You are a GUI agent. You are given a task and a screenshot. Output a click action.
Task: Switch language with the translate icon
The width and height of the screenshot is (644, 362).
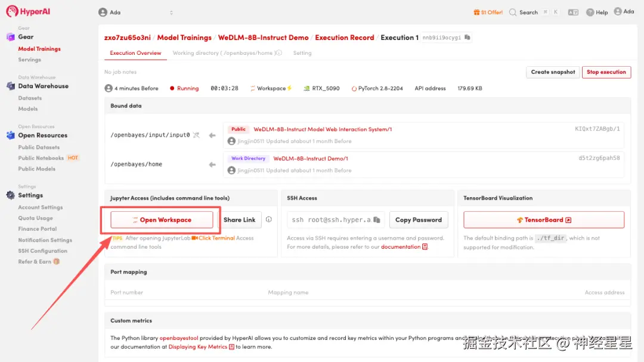click(x=573, y=13)
